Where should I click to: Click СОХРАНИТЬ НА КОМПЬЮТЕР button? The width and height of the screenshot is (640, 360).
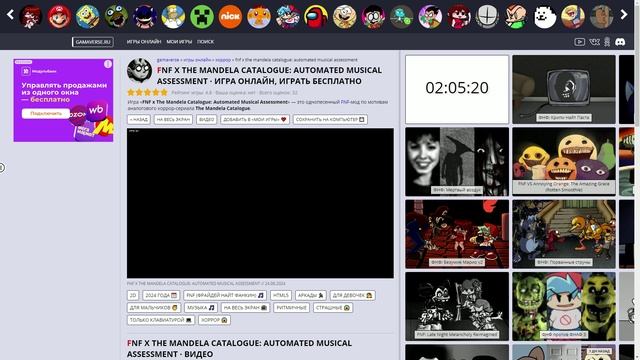(x=330, y=120)
